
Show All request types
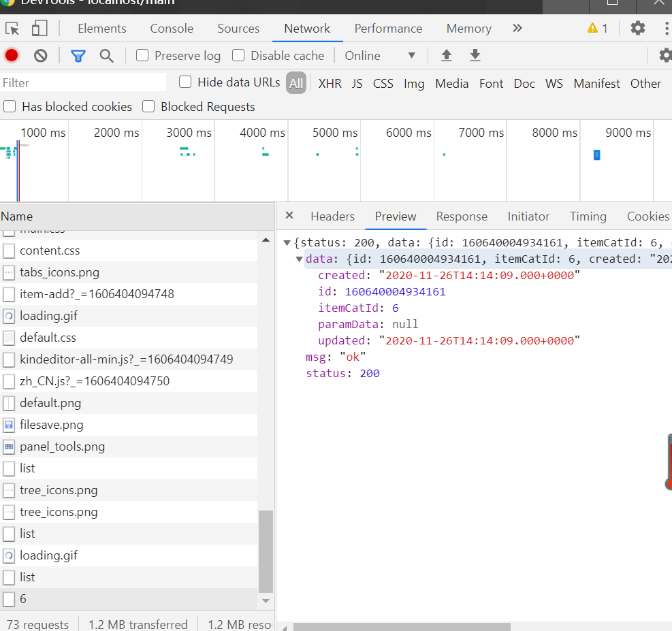point(296,83)
